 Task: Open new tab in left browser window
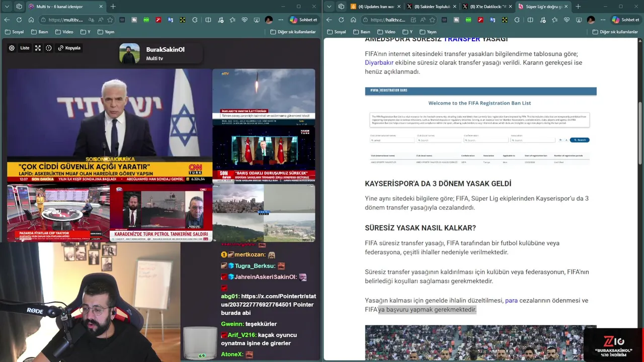(x=113, y=7)
